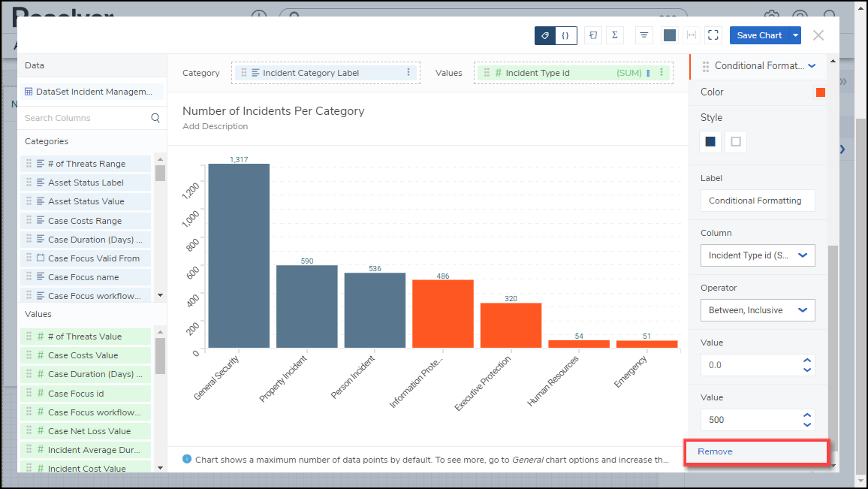Viewport: 868px width, 489px height.
Task: Click the orange Color swatch
Action: (821, 92)
